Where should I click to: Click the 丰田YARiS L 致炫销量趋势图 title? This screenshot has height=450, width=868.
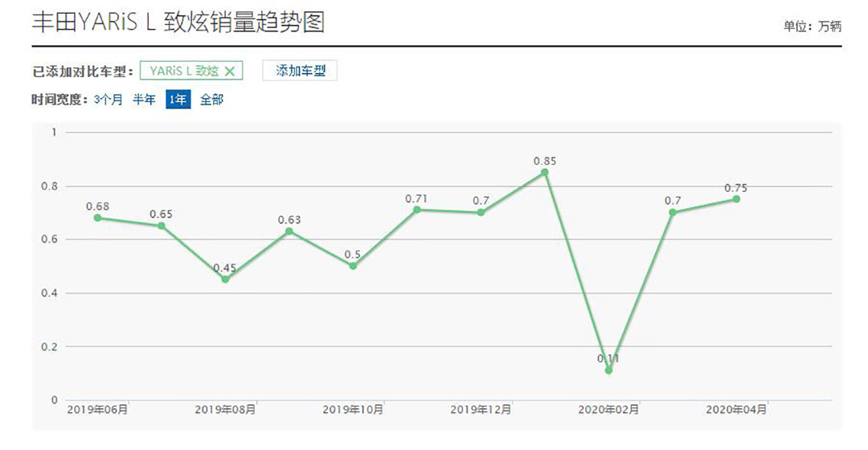(178, 22)
